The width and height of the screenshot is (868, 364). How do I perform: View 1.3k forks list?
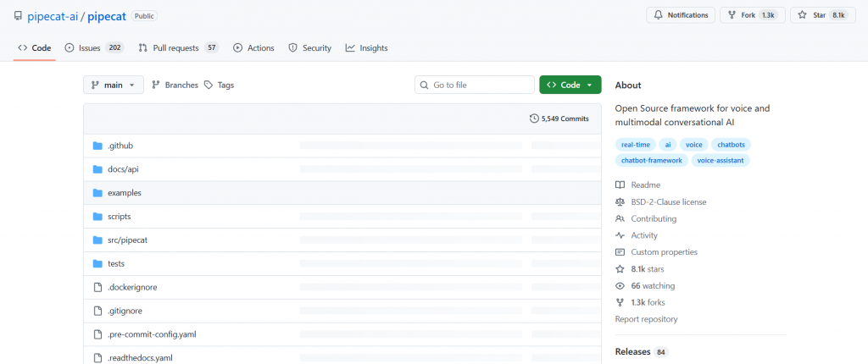[x=648, y=302]
